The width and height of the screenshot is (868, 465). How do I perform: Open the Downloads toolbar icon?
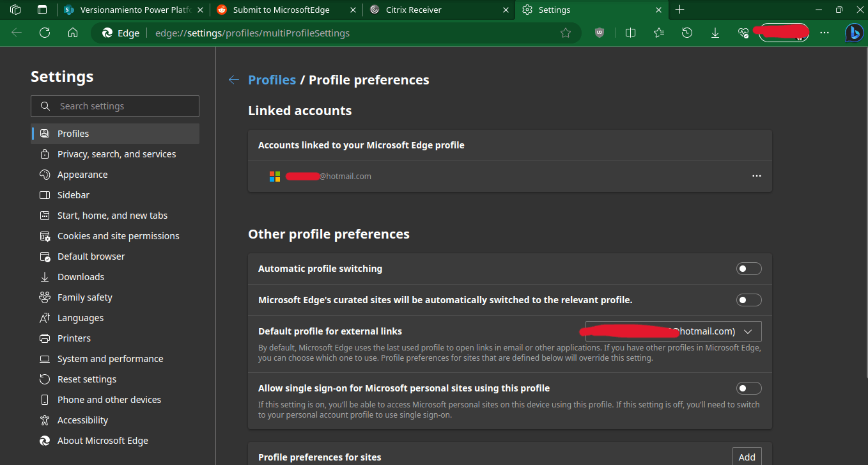pyautogui.click(x=715, y=33)
